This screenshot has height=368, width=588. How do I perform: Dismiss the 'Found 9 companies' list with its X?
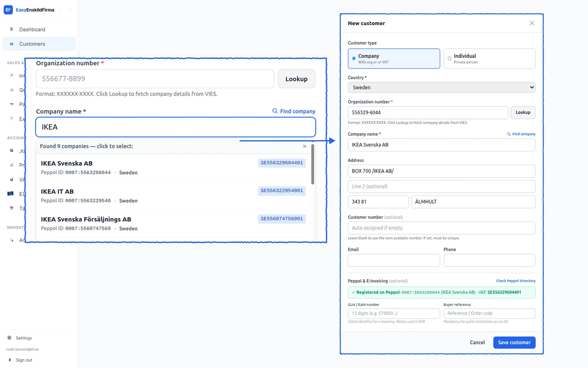[304, 146]
